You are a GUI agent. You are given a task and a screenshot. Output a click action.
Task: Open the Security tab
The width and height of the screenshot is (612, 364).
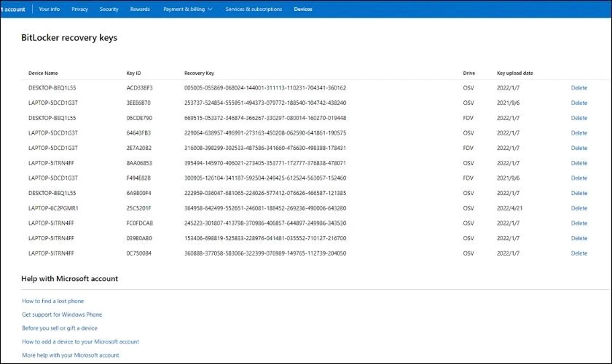click(x=109, y=9)
